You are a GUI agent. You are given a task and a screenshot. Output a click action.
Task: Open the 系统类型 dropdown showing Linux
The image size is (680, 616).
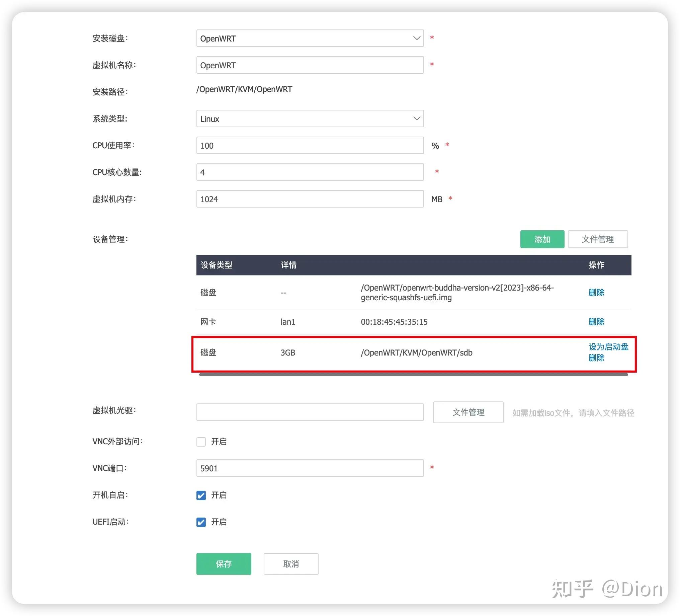(309, 119)
